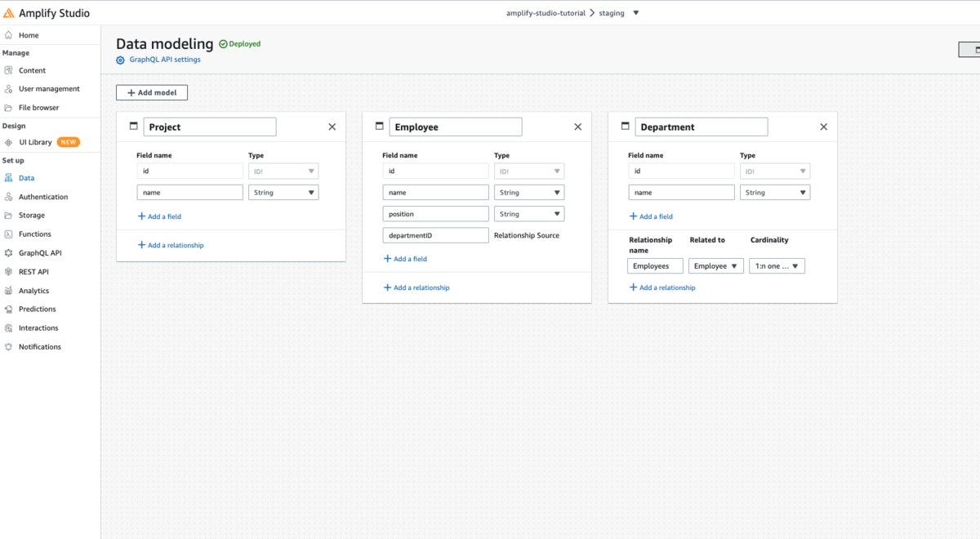Edit the Employees relationship name input
980x539 pixels.
(x=655, y=266)
